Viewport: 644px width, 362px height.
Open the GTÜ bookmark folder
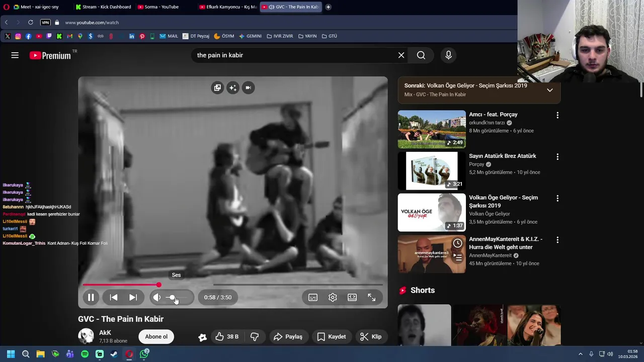click(x=330, y=36)
